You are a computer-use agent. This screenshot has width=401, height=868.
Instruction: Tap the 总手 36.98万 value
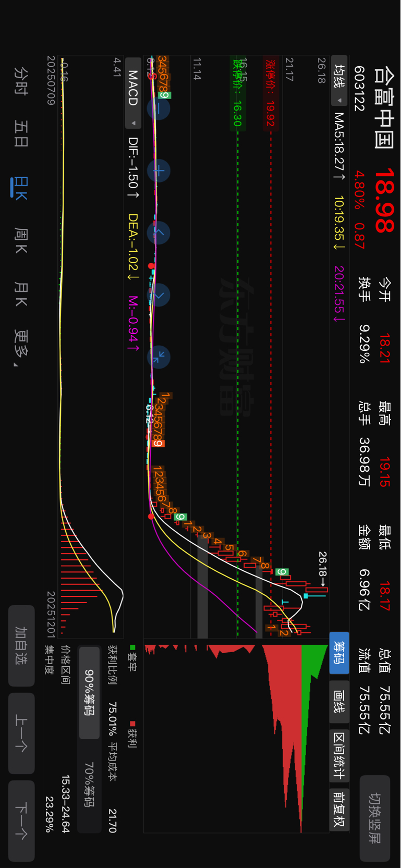[364, 462]
